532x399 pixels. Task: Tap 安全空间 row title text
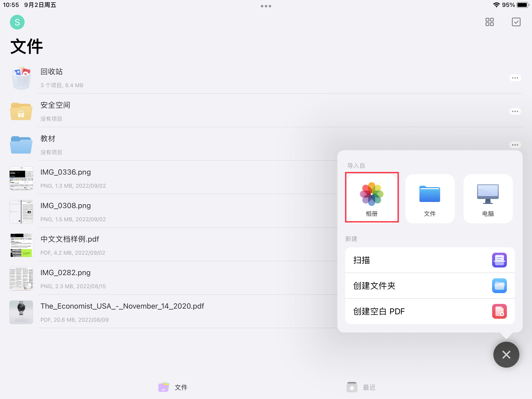tap(55, 105)
